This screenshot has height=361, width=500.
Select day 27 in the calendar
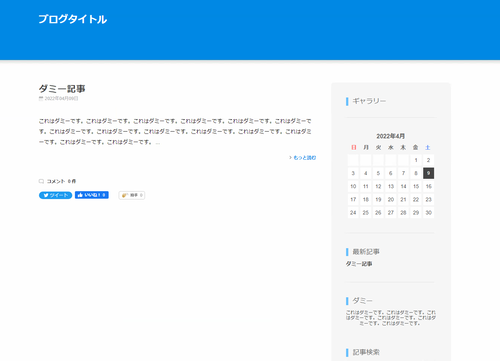(391, 212)
